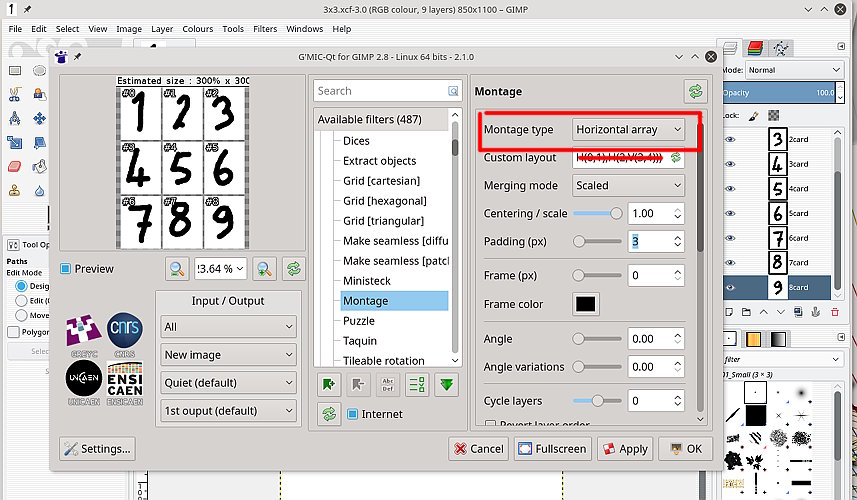Toggle visibility of 8card layer
This screenshot has height=500, width=857.
[x=730, y=287]
